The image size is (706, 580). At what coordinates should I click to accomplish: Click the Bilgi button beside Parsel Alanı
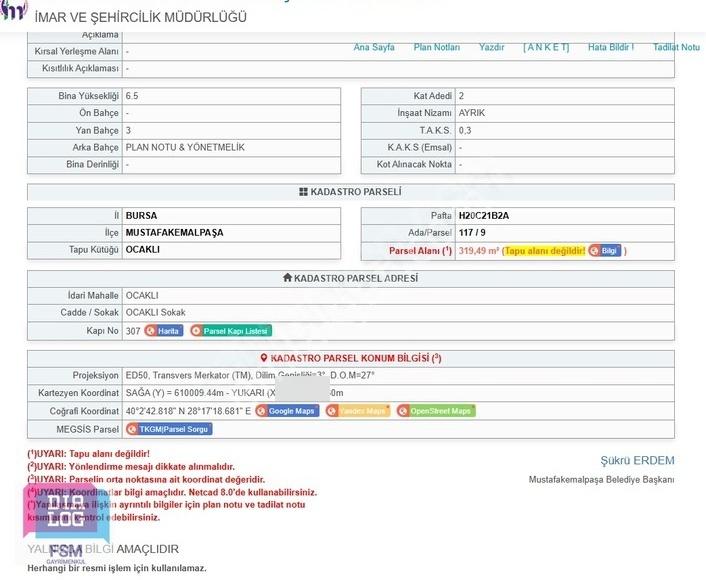605,251
